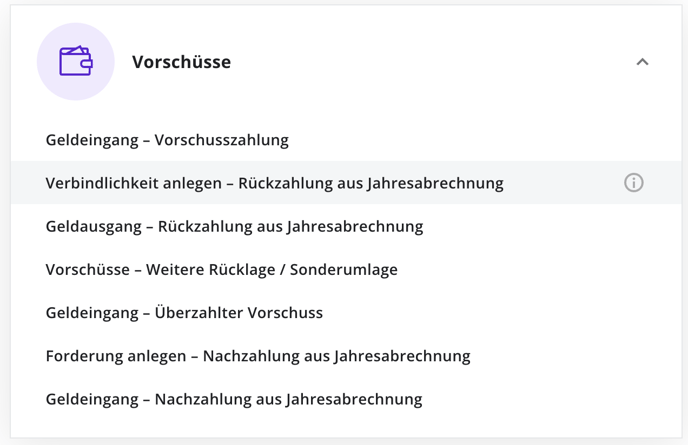The image size is (688, 445).
Task: Click the Vorschusszahlung list entry
Action: [x=346, y=140]
